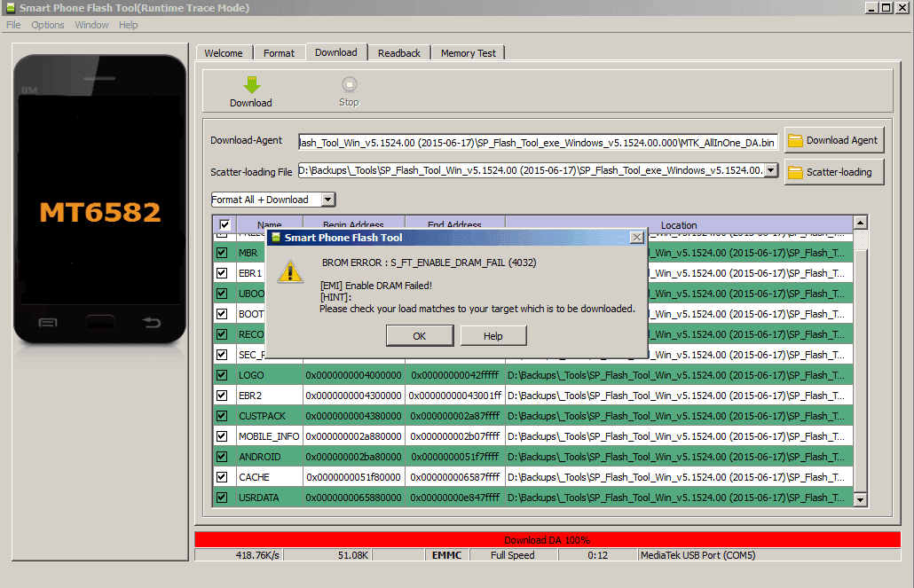Click the Stop toolbar label
Viewport: 914px width, 588px height.
click(x=349, y=102)
